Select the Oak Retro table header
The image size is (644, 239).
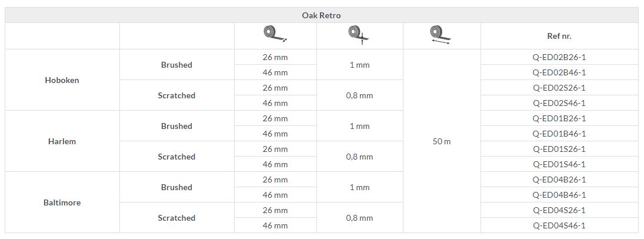(321, 15)
